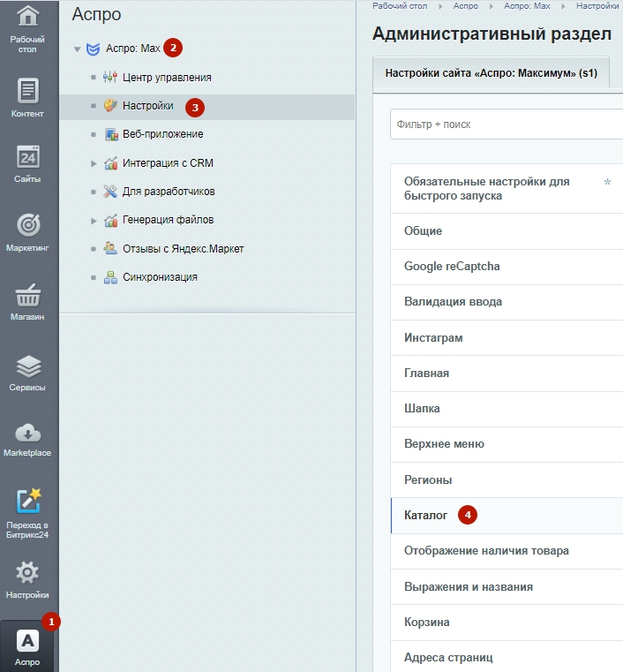This screenshot has height=672, width=623.
Task: Open the Шапка settings section
Action: 507,409
